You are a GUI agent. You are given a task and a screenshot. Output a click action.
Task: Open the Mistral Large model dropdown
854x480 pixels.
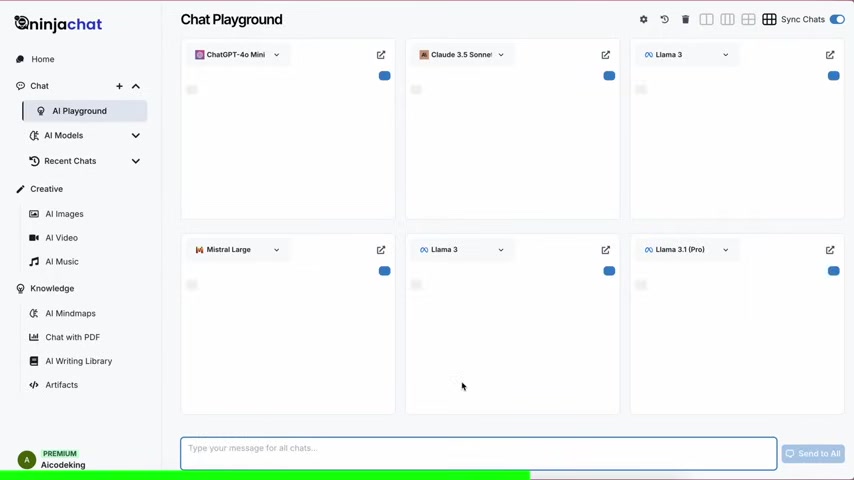[237, 250]
